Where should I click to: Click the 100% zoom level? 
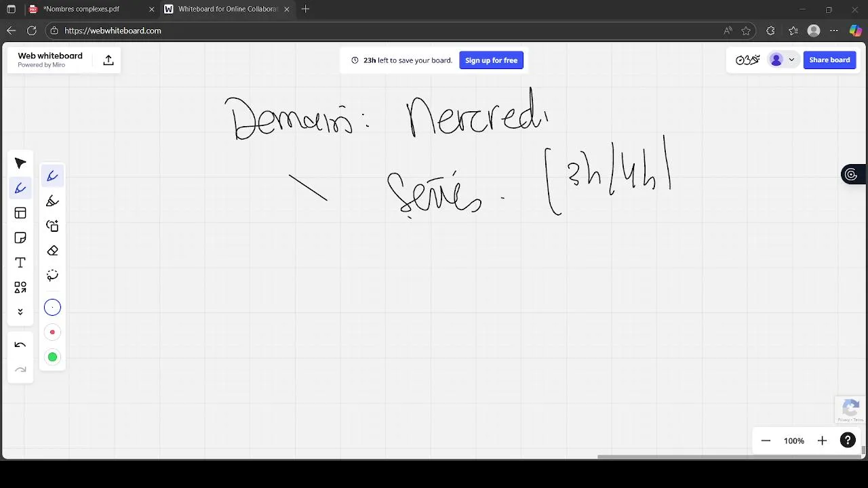pyautogui.click(x=794, y=441)
